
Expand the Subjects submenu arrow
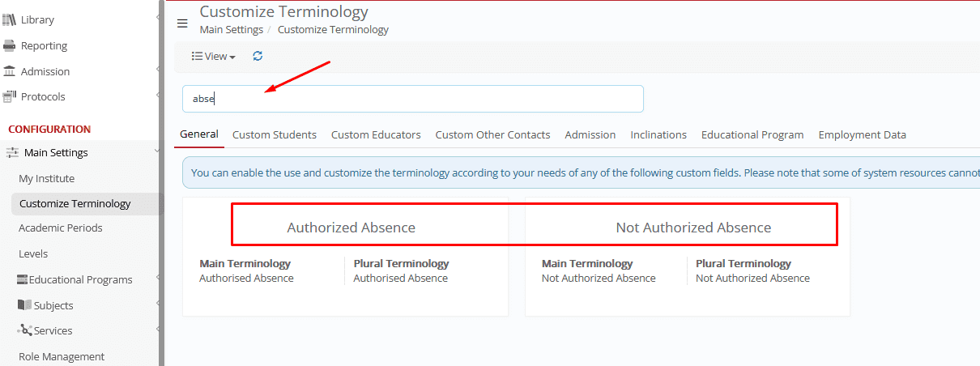(157, 304)
